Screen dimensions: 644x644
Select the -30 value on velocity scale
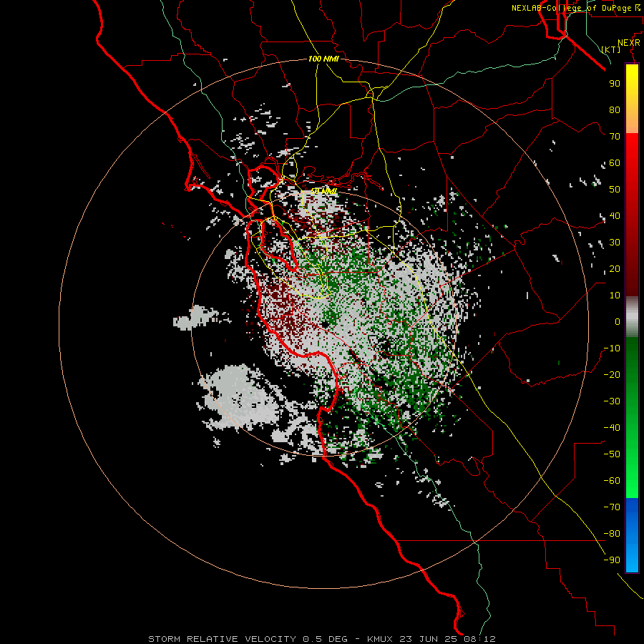pos(612,401)
